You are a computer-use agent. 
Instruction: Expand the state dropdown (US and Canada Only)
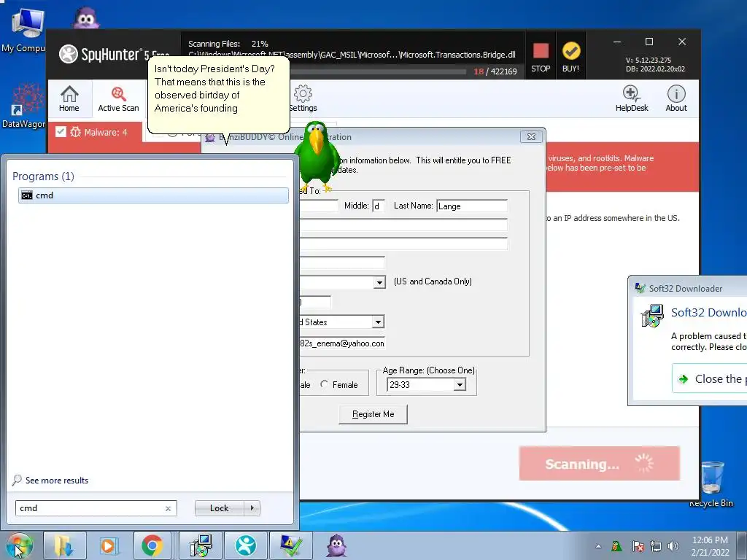[379, 282]
